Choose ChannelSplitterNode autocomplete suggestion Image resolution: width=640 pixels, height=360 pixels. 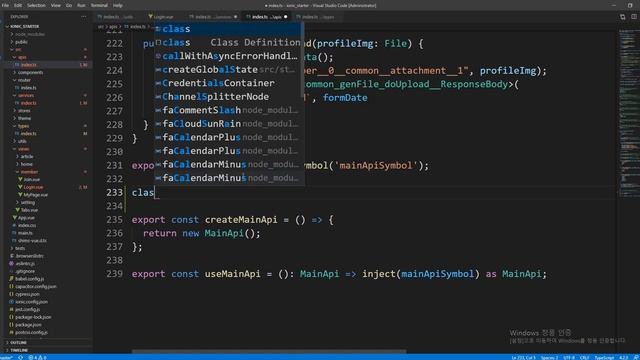coord(228,96)
